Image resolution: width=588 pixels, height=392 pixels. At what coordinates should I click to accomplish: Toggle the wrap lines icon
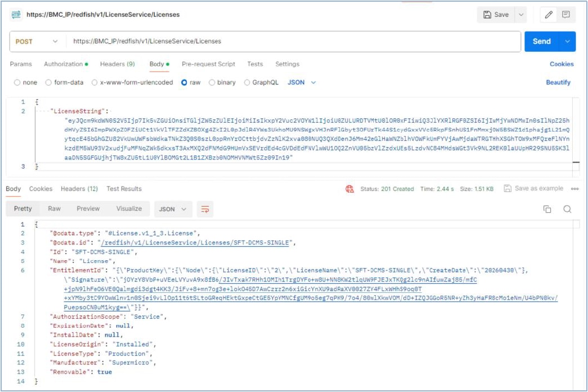pos(205,209)
